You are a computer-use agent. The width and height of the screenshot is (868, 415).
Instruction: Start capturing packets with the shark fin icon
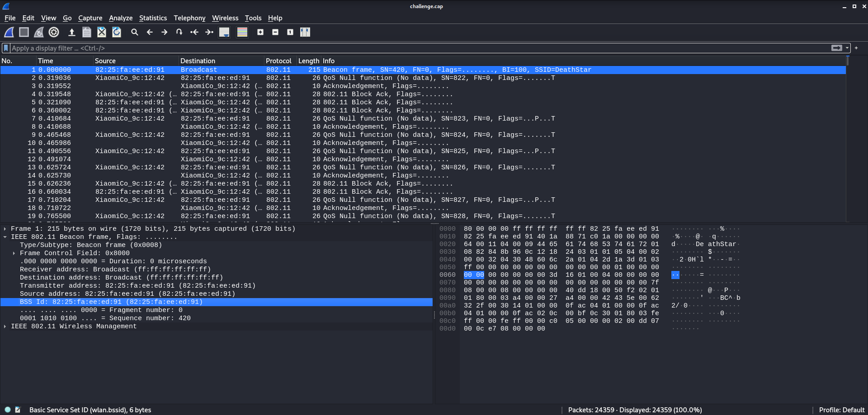(x=9, y=32)
